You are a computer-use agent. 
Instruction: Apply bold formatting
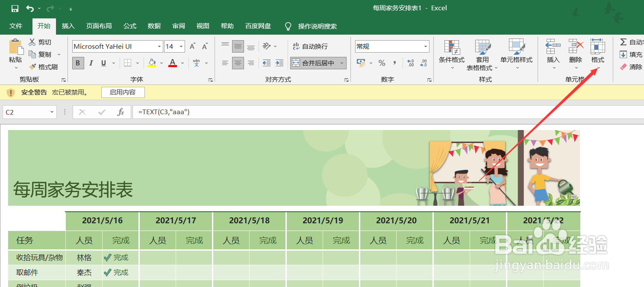[x=78, y=63]
